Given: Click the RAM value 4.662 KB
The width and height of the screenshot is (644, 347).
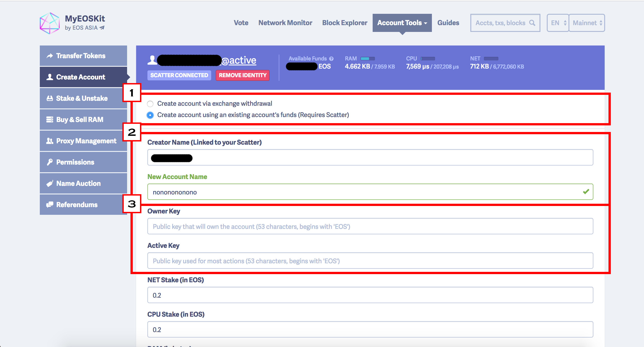Looking at the screenshot, I should pos(357,67).
